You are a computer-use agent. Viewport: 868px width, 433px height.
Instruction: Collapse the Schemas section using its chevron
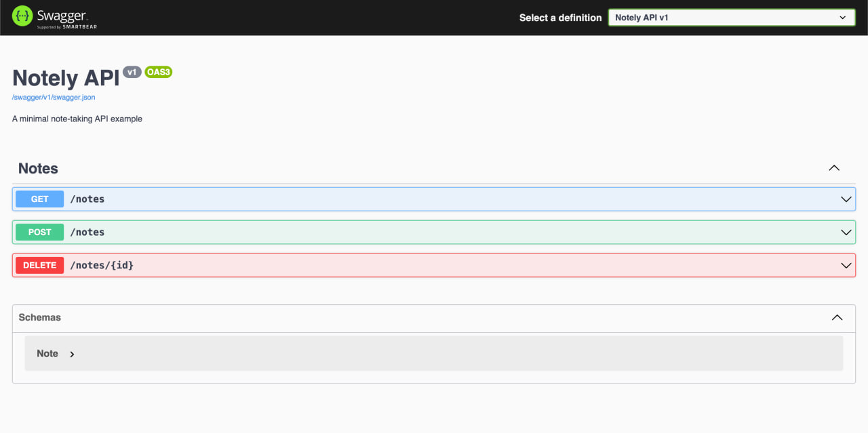click(x=837, y=317)
